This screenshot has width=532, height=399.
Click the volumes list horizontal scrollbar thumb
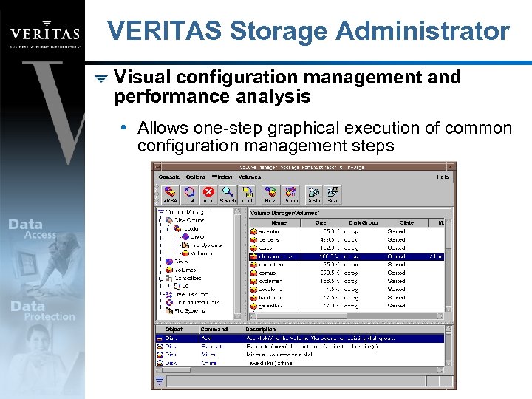point(301,316)
